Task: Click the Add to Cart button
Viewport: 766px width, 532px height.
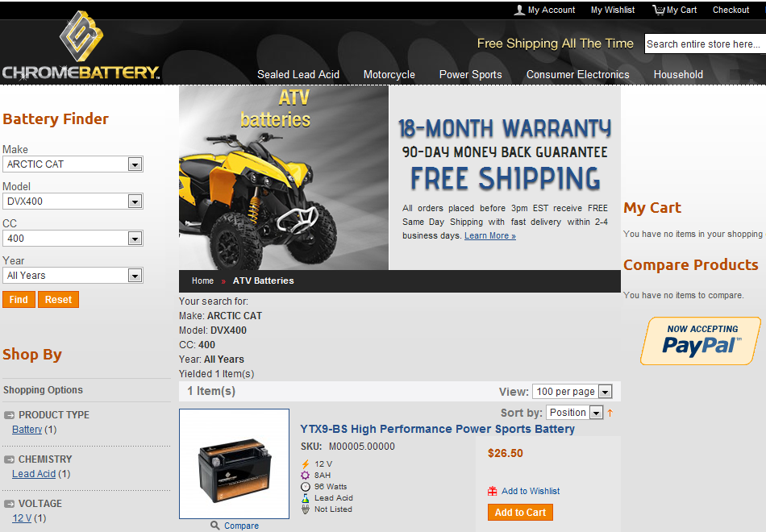Action: click(520, 513)
